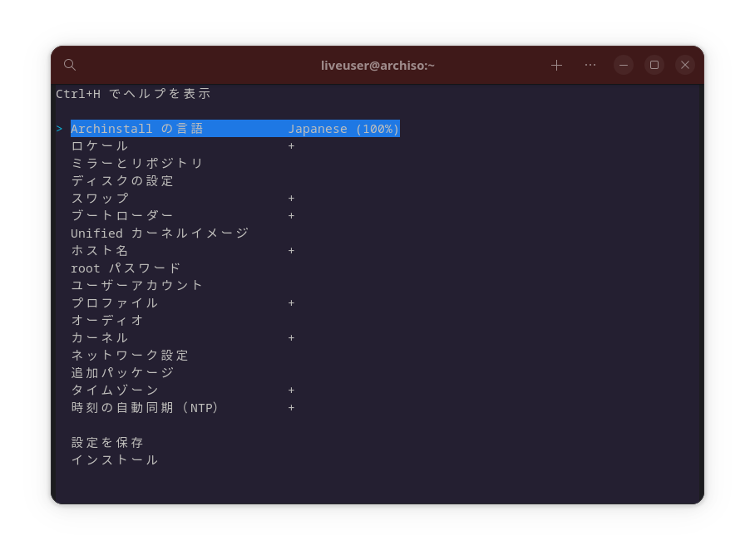Choose the スワップ menu entry

click(x=100, y=199)
